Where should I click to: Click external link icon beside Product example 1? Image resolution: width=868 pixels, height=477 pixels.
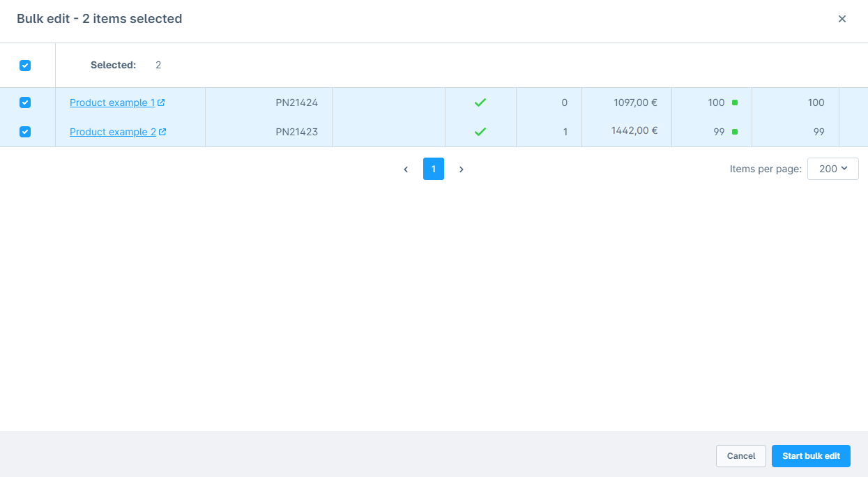(x=162, y=103)
